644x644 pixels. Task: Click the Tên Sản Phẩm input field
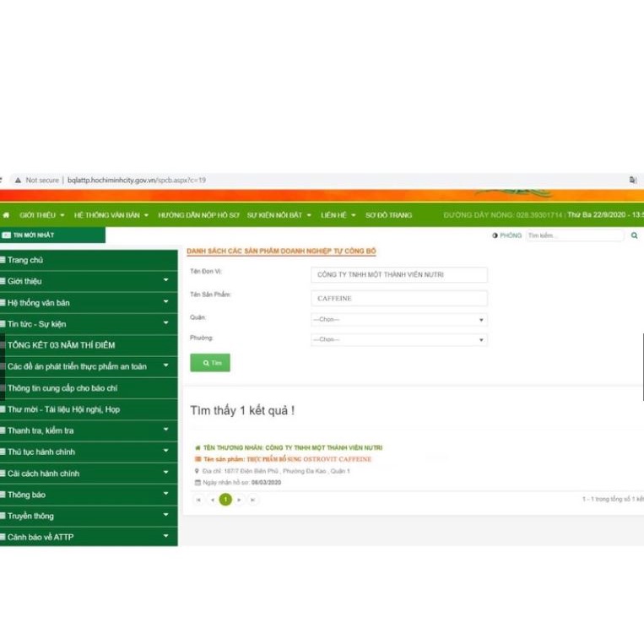pyautogui.click(x=398, y=298)
